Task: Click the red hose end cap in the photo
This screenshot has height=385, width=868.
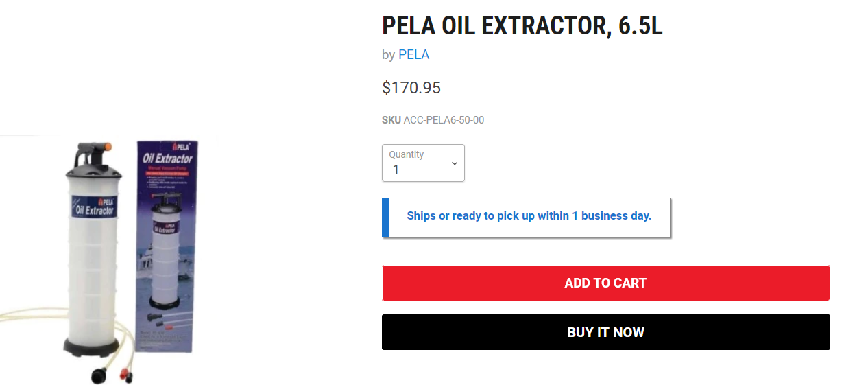Action: [x=124, y=374]
